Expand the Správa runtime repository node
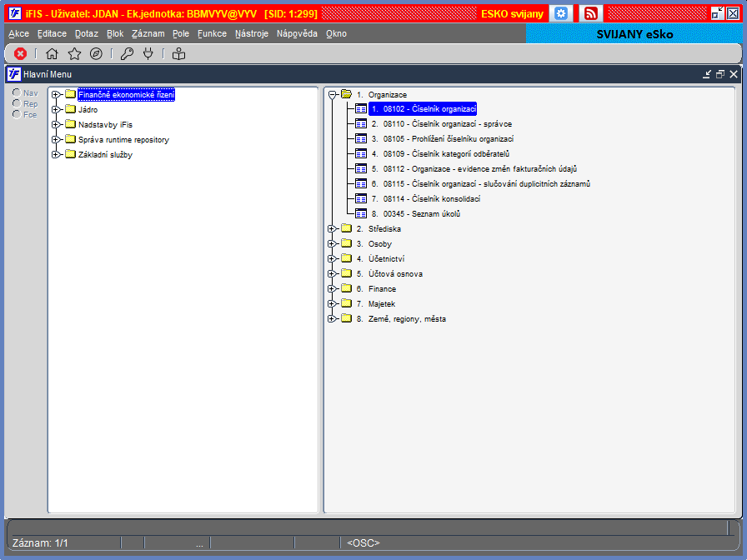 click(x=56, y=139)
